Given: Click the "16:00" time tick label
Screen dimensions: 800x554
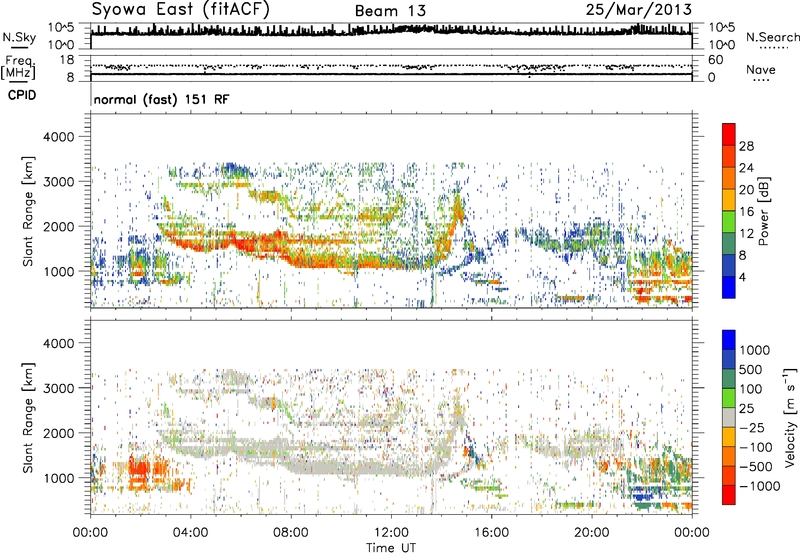Looking at the screenshot, I should click(x=491, y=533).
